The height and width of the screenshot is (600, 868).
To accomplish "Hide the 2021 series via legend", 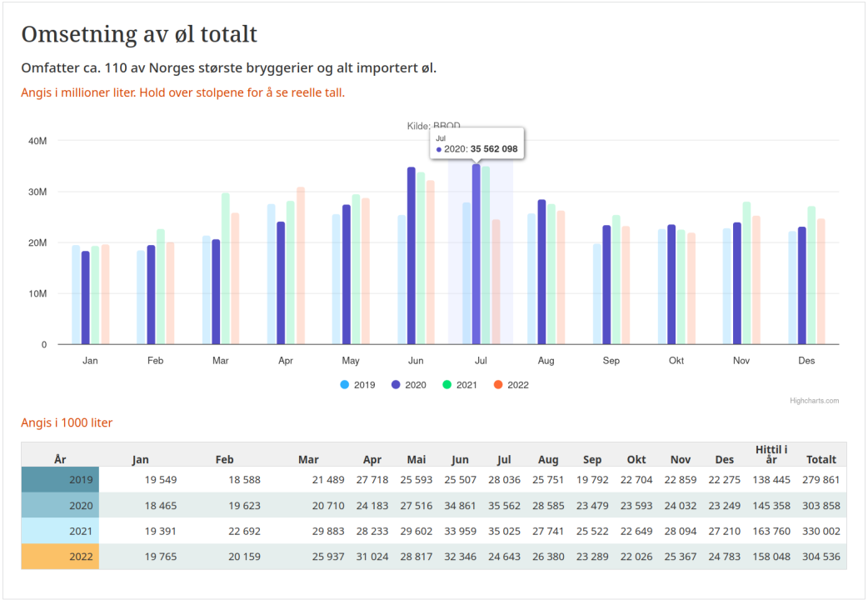I will point(460,385).
